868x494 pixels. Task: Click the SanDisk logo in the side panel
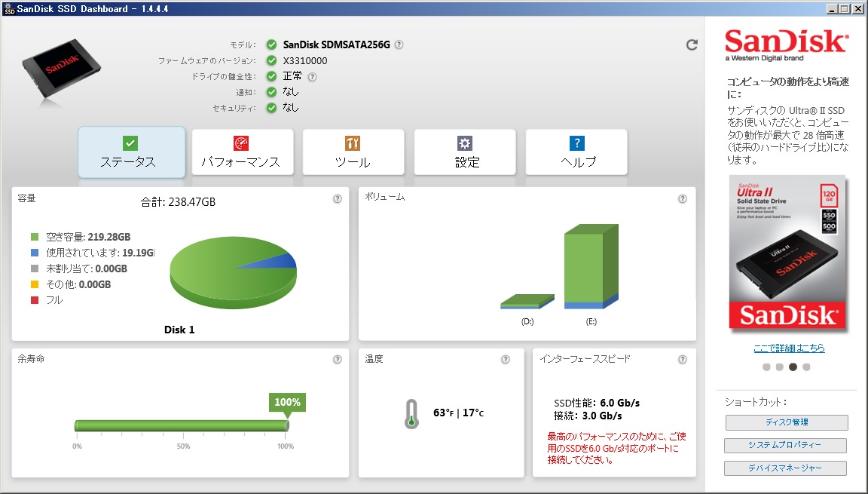pyautogui.click(x=786, y=44)
